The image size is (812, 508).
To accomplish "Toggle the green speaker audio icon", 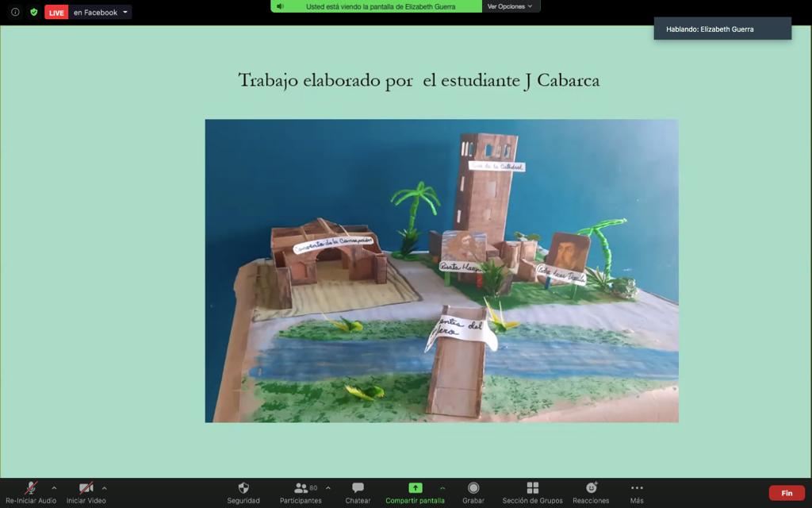I will pos(280,6).
